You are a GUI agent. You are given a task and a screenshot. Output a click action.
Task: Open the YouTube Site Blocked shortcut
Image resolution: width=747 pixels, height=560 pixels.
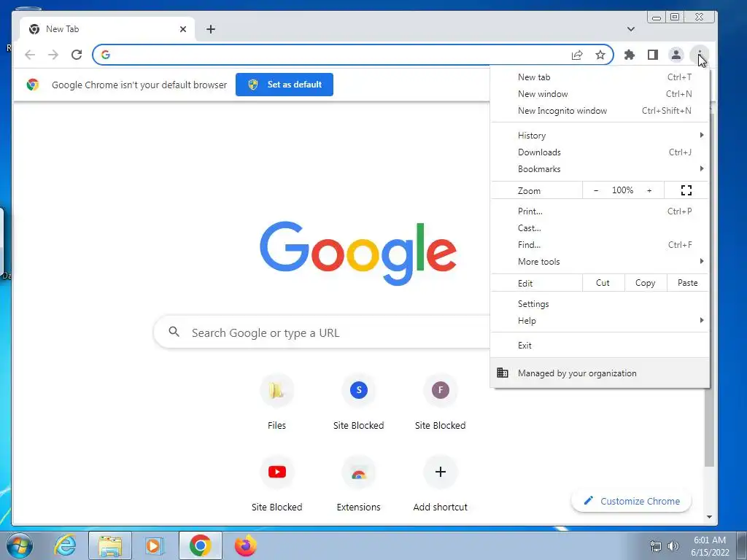point(276,484)
